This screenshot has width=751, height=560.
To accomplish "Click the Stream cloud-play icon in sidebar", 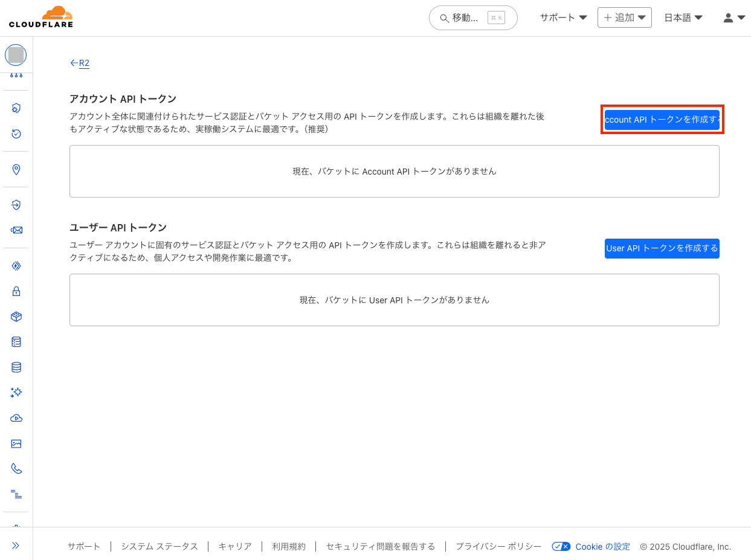I will tap(16, 417).
